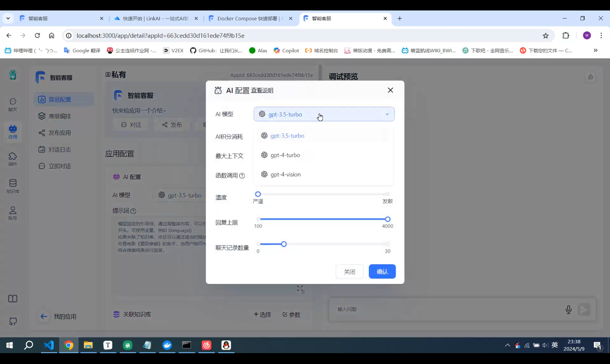The image size is (610, 364).
Task: Open the knowledge base database icon
Action: pyautogui.click(x=13, y=184)
